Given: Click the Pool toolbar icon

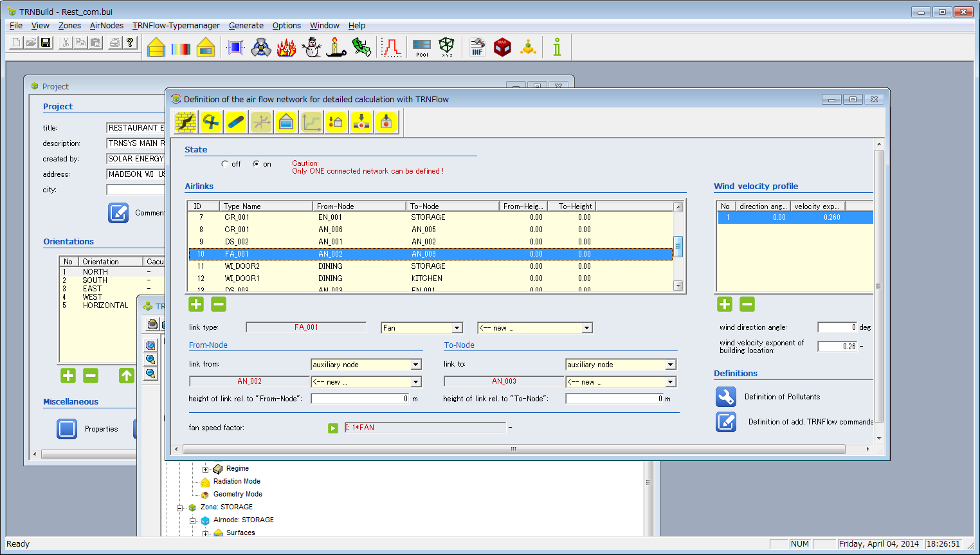Looking at the screenshot, I should pyautogui.click(x=422, y=47).
